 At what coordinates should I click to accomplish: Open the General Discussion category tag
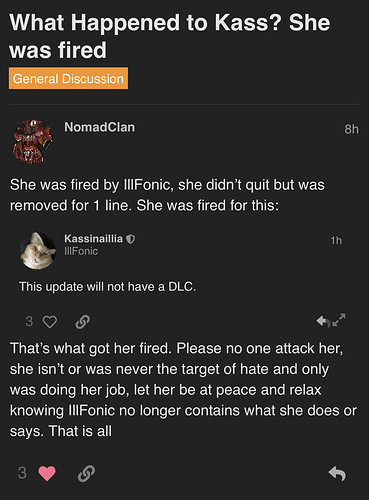pyautogui.click(x=68, y=78)
